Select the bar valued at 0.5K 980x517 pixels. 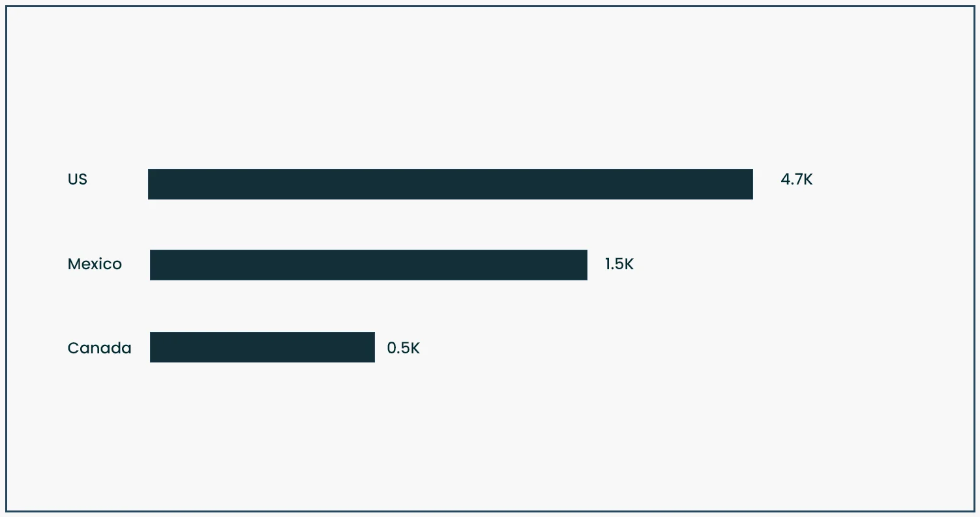coord(262,347)
